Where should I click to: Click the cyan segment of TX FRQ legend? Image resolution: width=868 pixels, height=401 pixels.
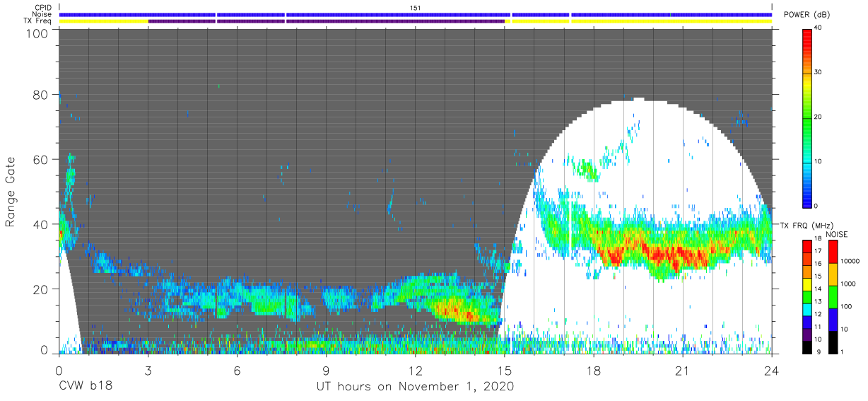(807, 308)
